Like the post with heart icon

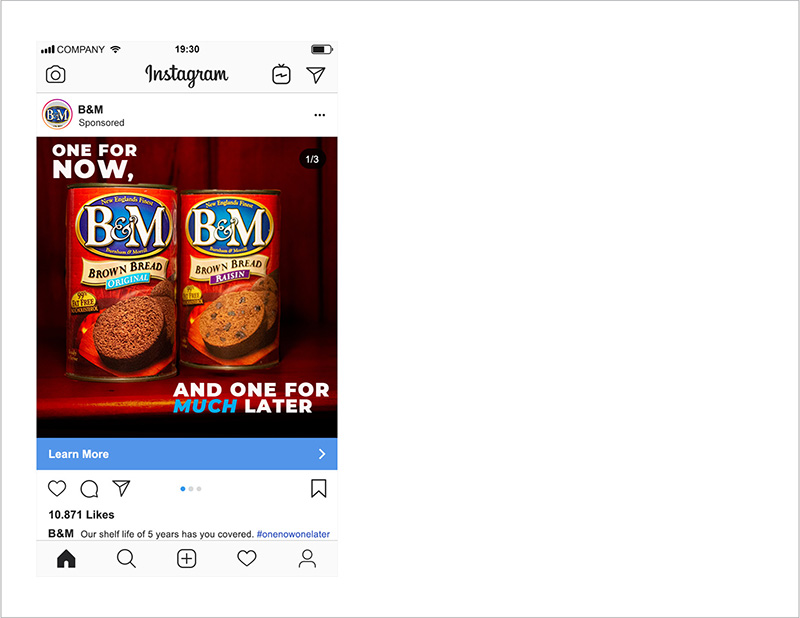57,488
